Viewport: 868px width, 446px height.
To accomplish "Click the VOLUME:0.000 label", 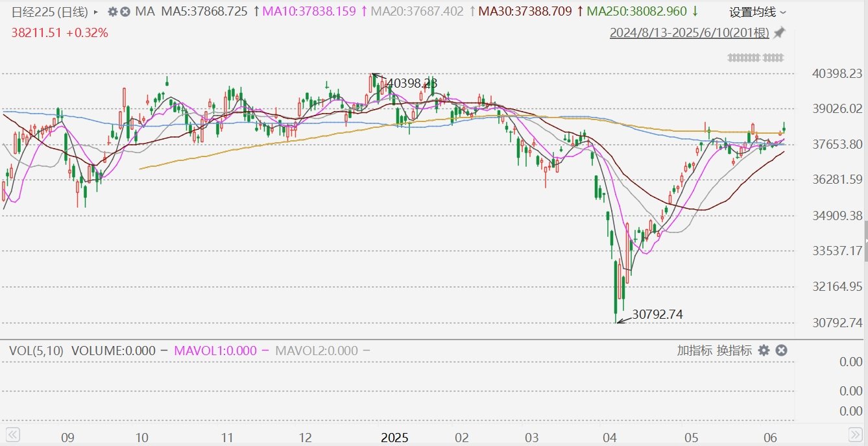I will click(x=114, y=351).
